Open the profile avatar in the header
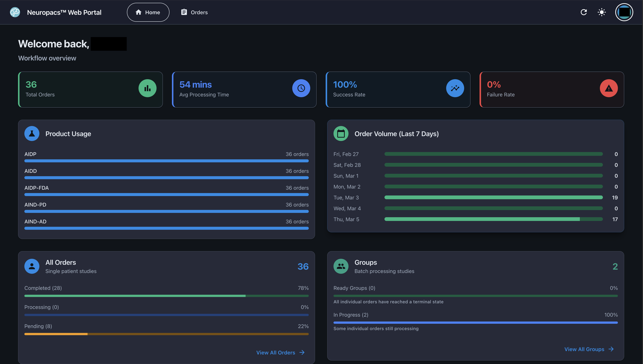 point(624,12)
